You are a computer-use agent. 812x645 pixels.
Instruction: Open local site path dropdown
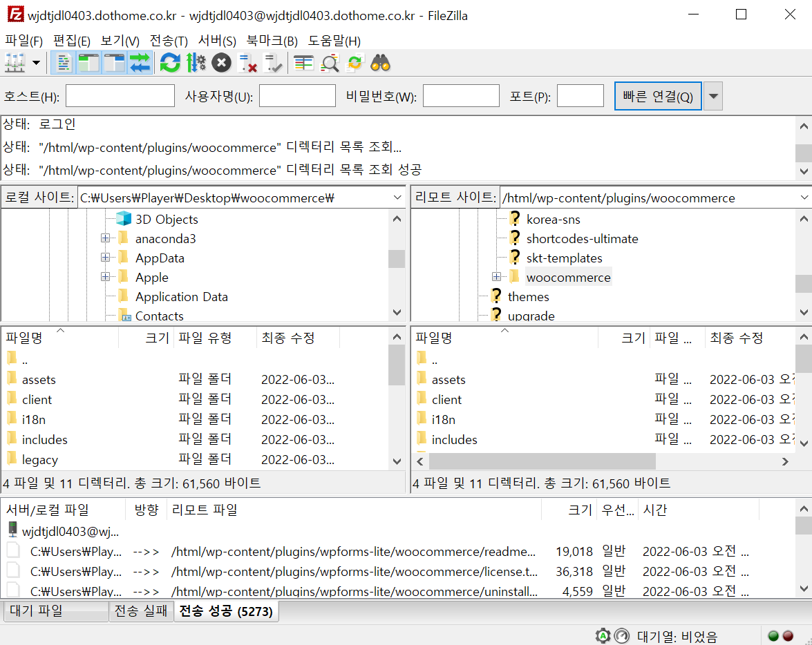point(397,198)
